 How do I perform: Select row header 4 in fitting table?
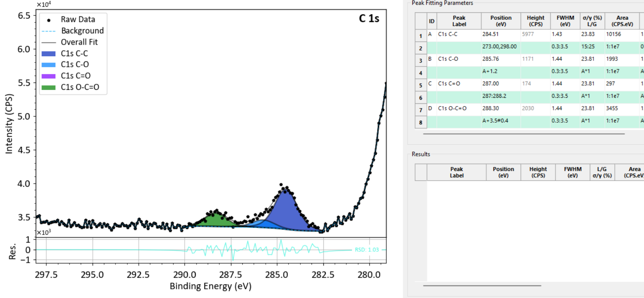coord(421,73)
